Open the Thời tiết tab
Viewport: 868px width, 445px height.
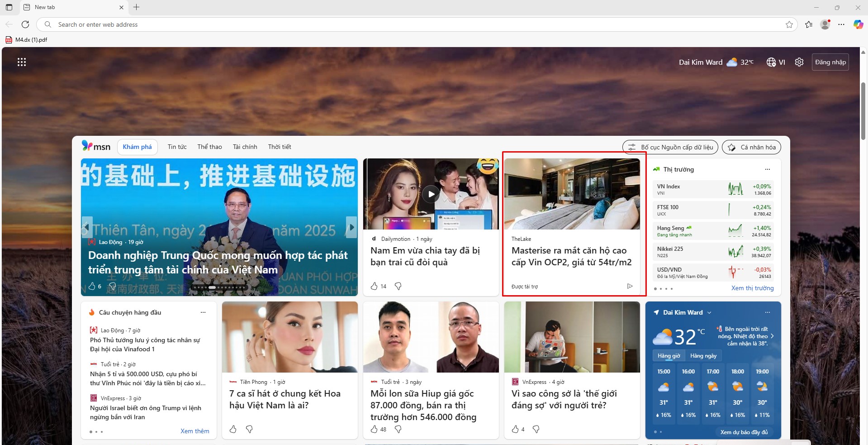click(x=280, y=147)
